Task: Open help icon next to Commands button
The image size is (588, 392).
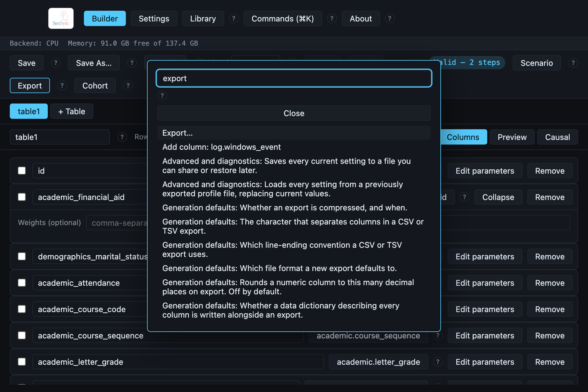Action: 332,19
